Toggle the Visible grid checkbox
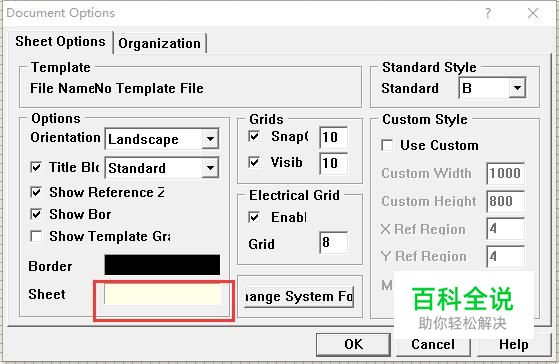559x364 pixels. point(254,162)
